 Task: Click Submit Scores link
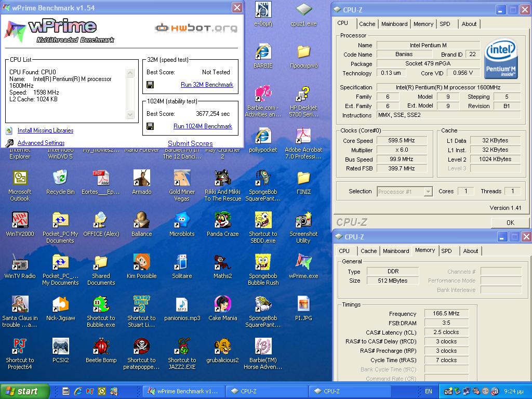190,143
